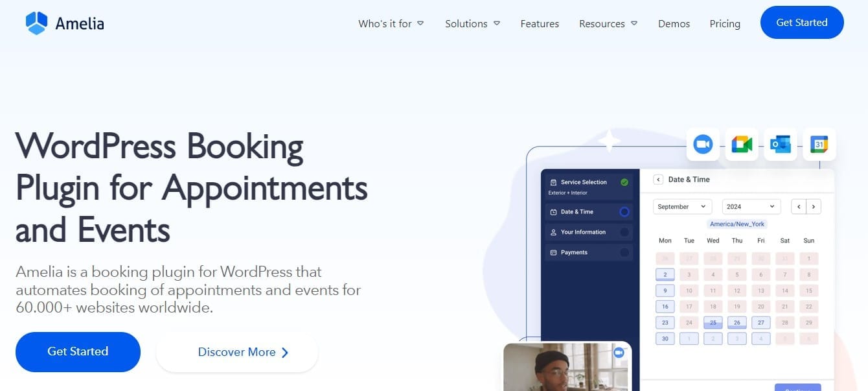Viewport: 868px width, 391px height.
Task: Select the Your Information step
Action: 588,232
